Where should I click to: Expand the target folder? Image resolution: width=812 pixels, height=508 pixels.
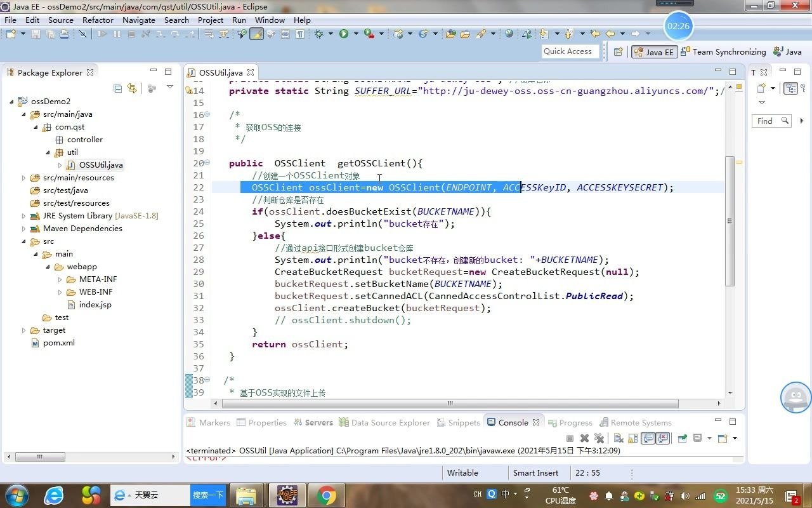tap(24, 330)
